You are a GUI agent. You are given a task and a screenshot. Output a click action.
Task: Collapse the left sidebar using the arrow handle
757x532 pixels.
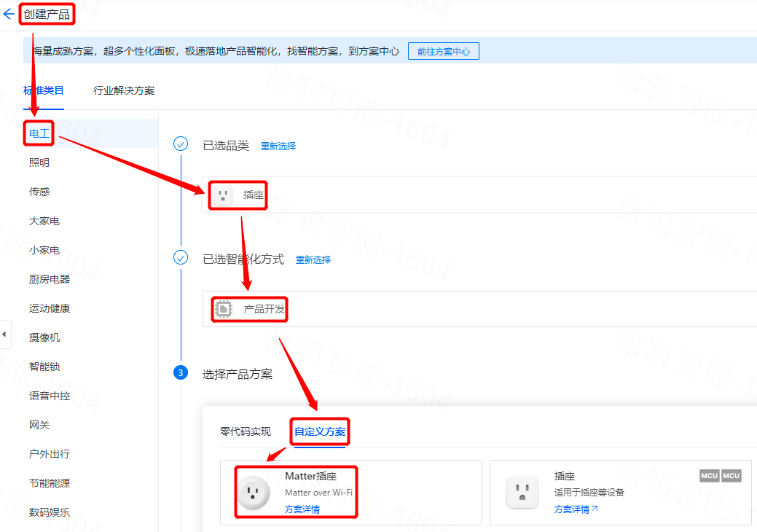4,335
